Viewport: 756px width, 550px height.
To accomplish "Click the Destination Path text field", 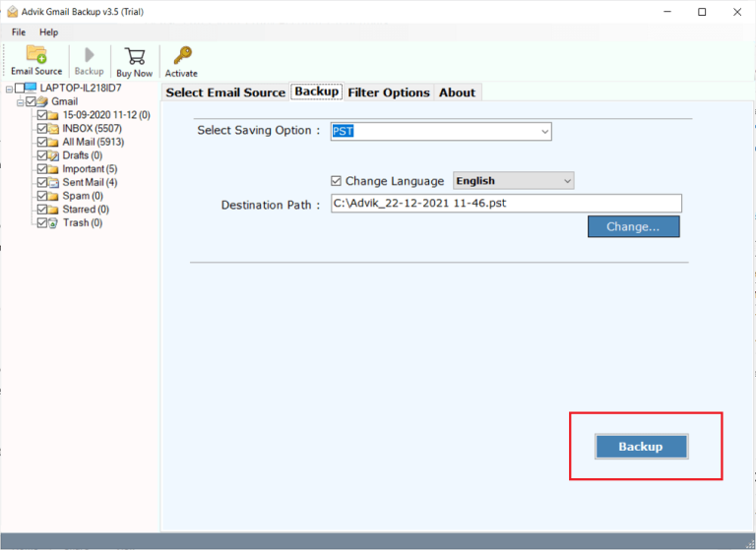I will click(505, 204).
